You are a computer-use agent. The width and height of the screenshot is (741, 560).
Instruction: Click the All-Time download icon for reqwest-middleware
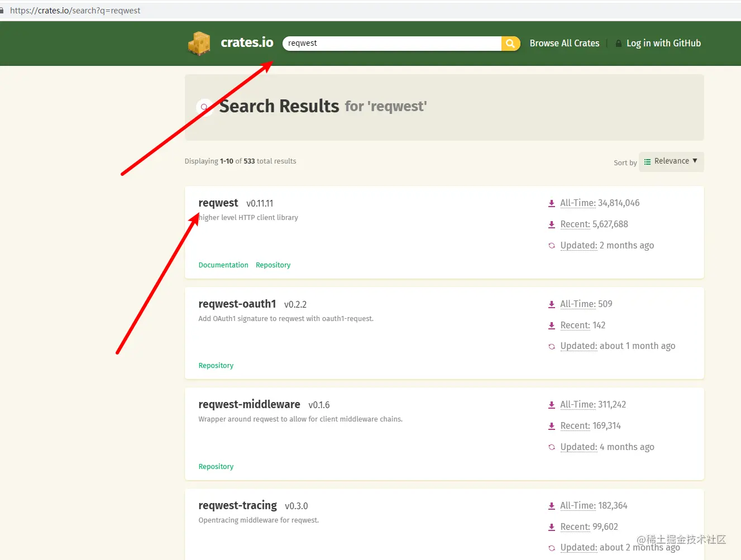552,405
